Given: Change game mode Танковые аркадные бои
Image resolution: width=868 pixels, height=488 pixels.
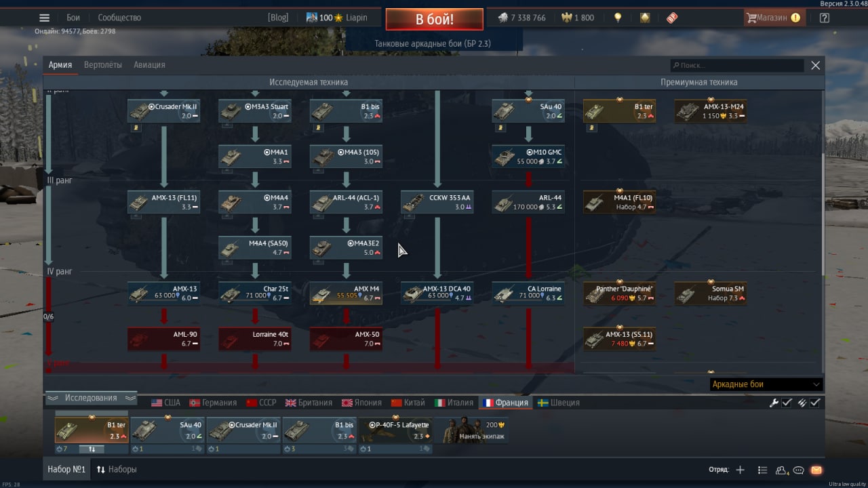Looking at the screenshot, I should pos(433,43).
